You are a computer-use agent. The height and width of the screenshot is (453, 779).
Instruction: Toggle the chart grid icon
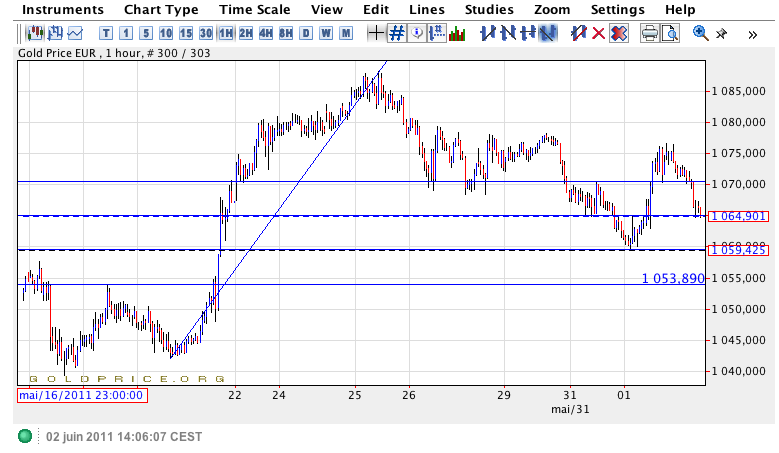pyautogui.click(x=397, y=33)
